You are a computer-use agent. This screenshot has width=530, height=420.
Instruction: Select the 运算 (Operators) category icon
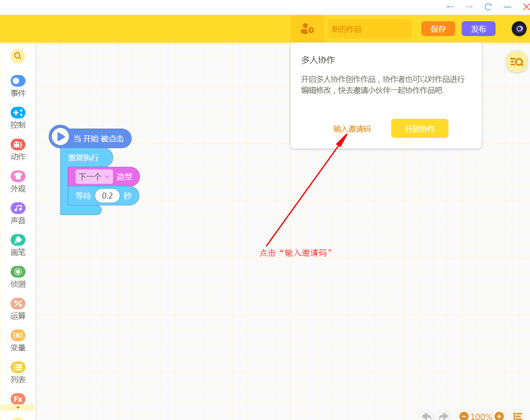tap(18, 303)
